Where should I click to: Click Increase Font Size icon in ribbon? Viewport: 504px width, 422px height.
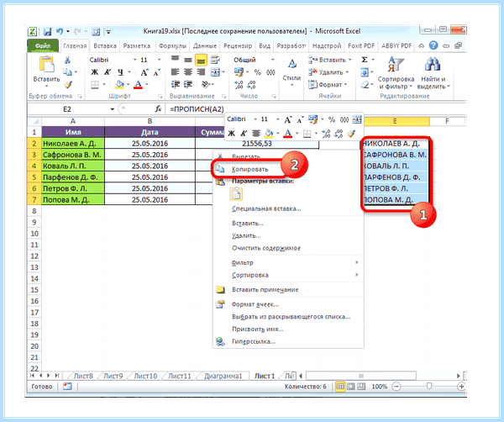tap(144, 72)
